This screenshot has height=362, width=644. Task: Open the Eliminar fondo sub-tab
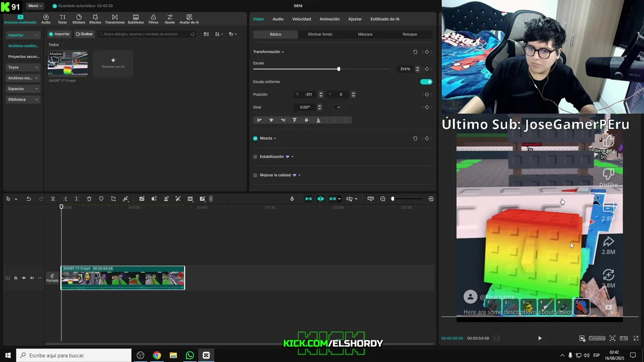(x=320, y=34)
